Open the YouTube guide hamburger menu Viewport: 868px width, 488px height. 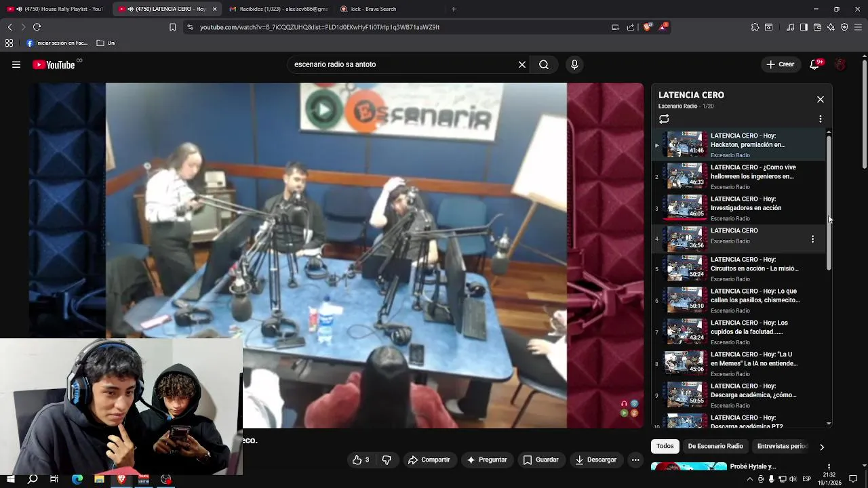[x=16, y=65]
